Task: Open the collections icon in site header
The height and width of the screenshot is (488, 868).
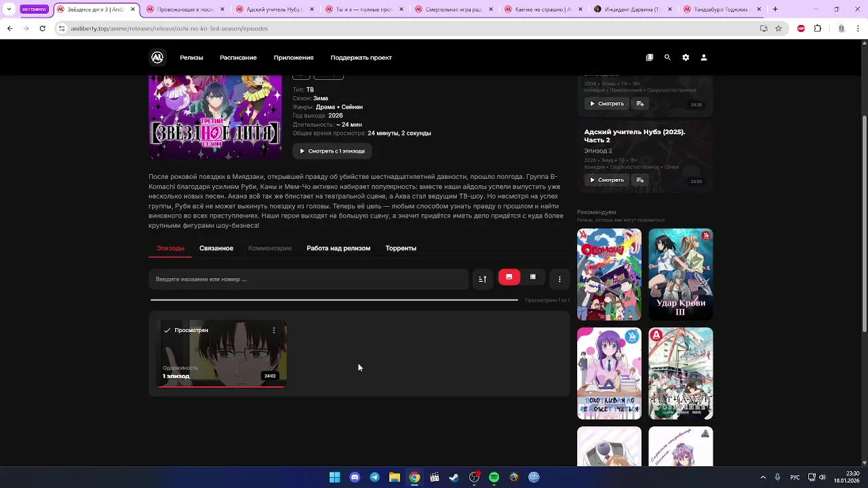Action: [x=650, y=58]
